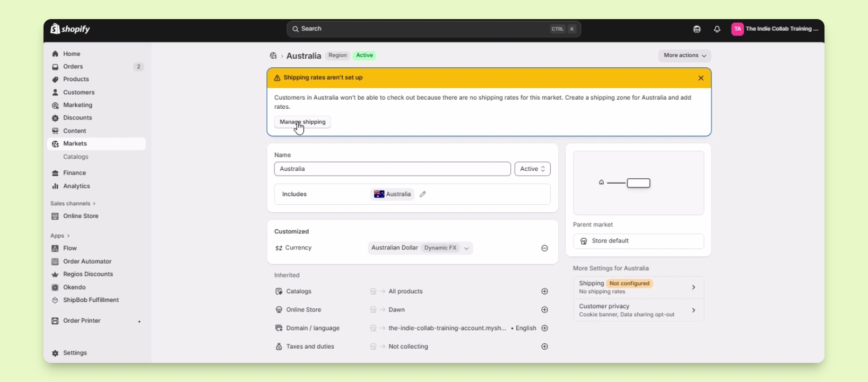Open Shipping settings row chevron
This screenshot has width=868, height=382.
pos(694,288)
